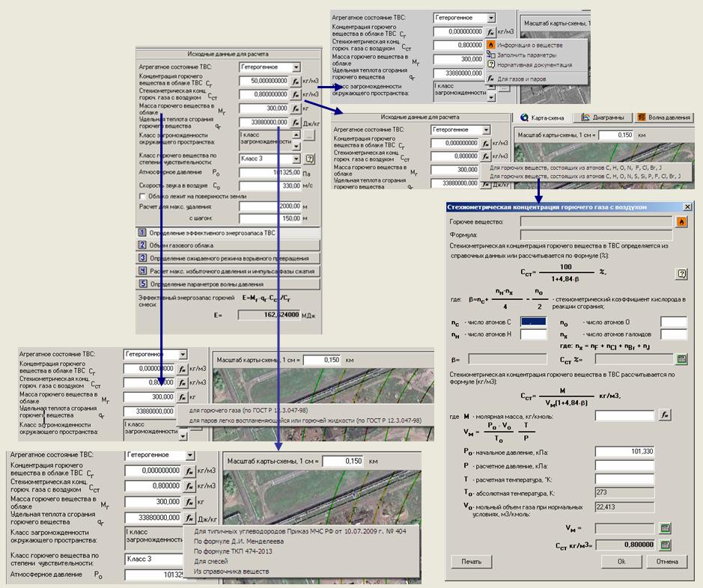Click calculator icon next to Cст % field
The image size is (703, 588).
pyautogui.click(x=681, y=359)
